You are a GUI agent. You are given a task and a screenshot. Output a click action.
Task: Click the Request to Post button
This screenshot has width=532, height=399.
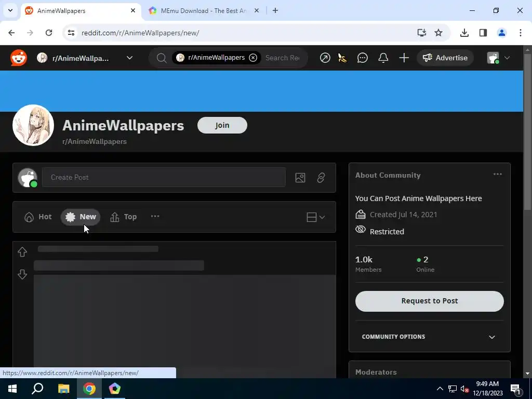tap(429, 301)
